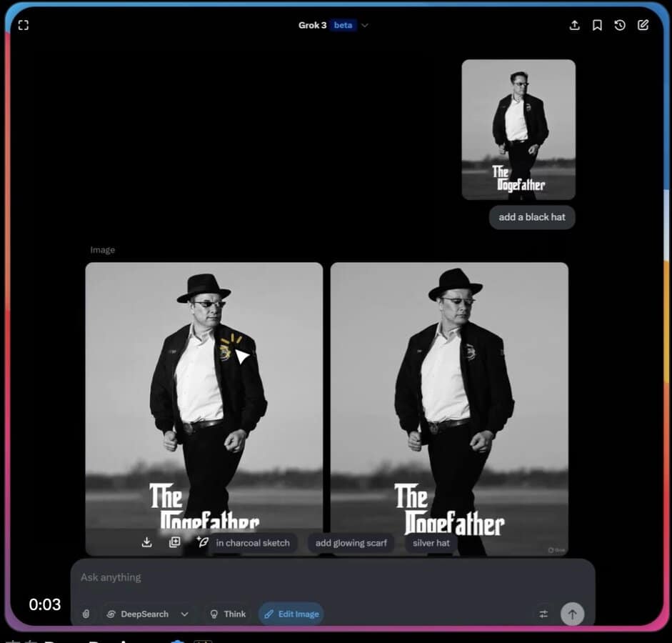Download the generated image
The height and width of the screenshot is (643, 672).
pyautogui.click(x=146, y=542)
